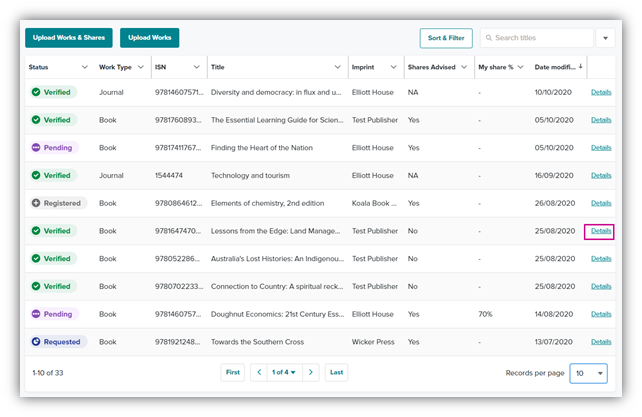Go to the First page
Viewport: 642px width, 417px height.
click(x=233, y=372)
